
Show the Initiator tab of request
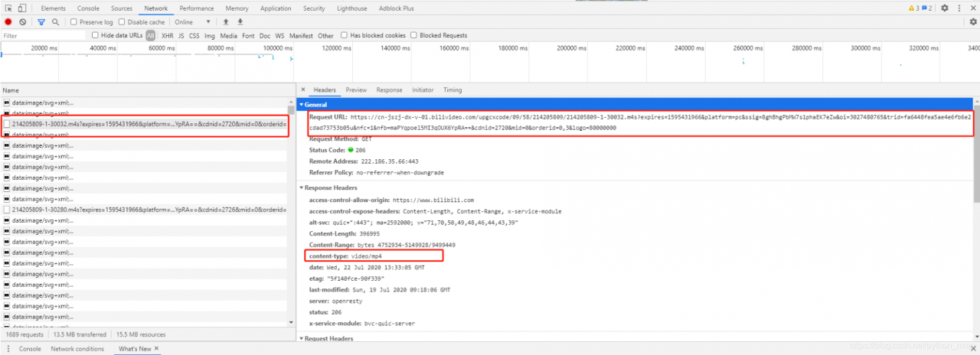click(x=423, y=90)
